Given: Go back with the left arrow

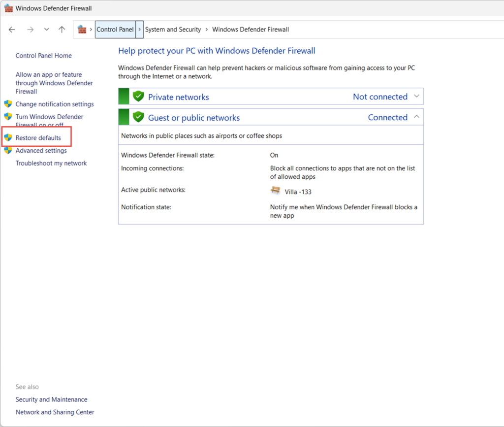Looking at the screenshot, I should point(12,30).
